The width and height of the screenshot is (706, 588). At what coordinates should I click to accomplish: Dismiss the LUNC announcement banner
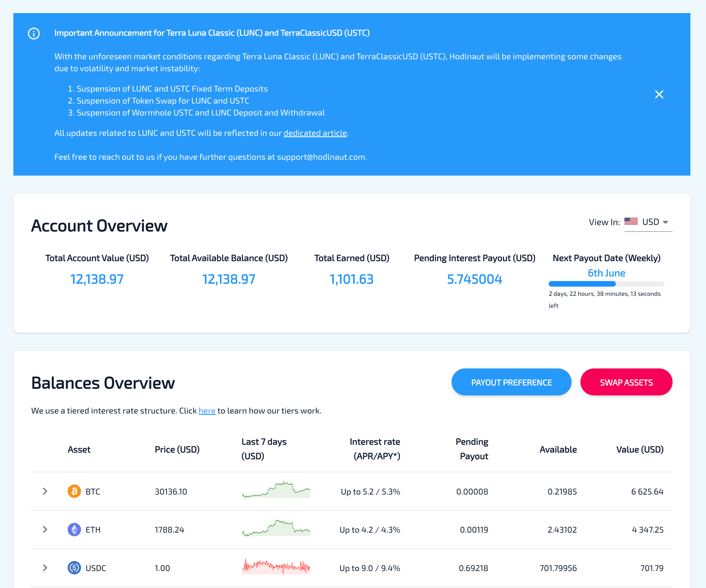(659, 94)
